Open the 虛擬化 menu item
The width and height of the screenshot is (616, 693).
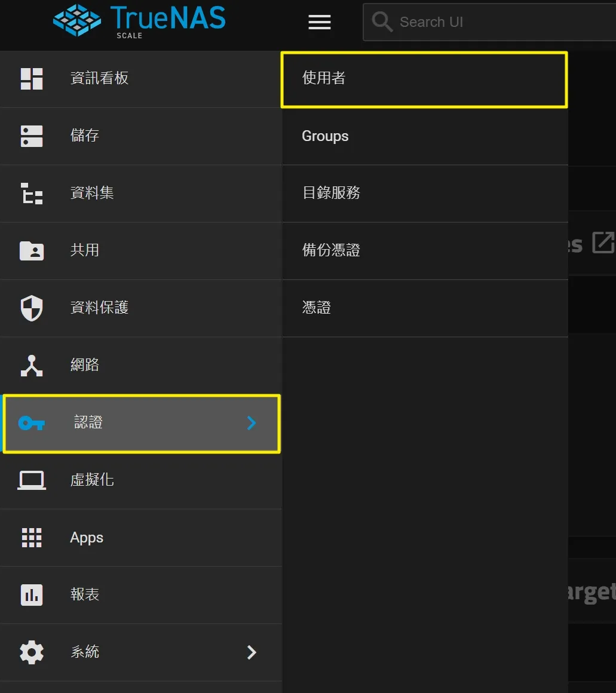(141, 480)
